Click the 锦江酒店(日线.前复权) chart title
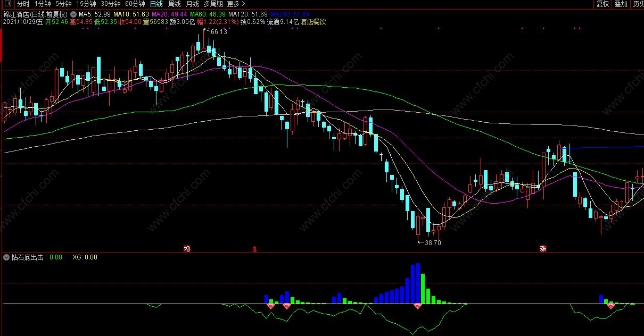This screenshot has height=336, width=644. 36,14
